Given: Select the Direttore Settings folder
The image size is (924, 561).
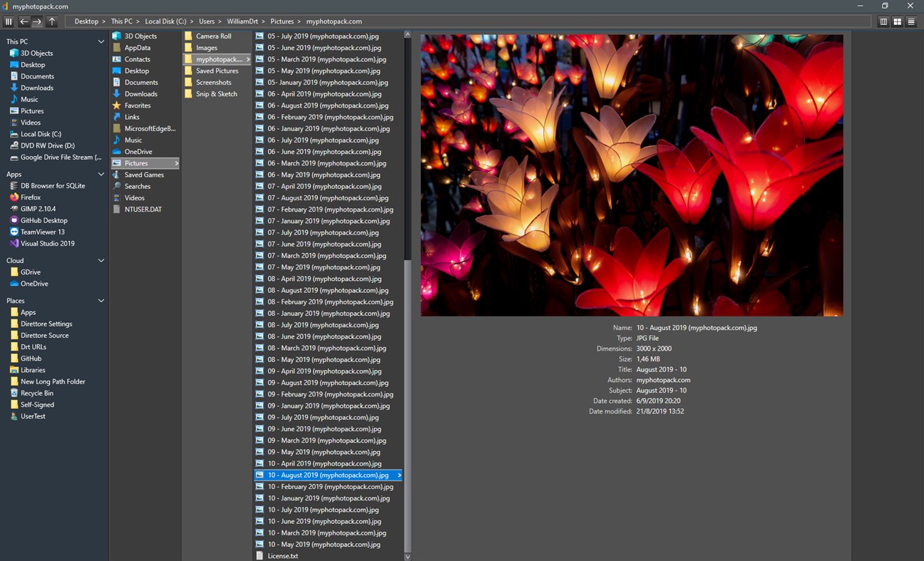Looking at the screenshot, I should click(x=44, y=324).
